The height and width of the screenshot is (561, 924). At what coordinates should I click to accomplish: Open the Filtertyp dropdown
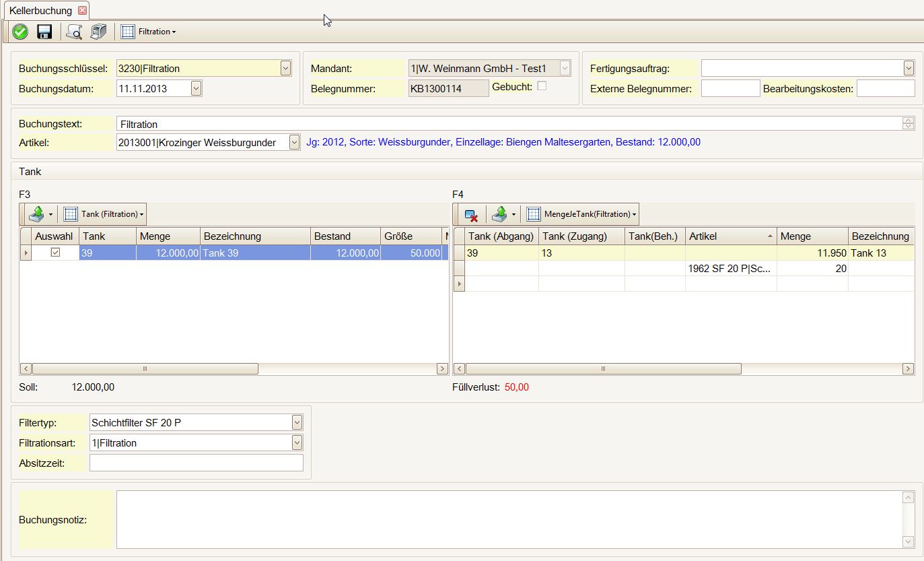tap(297, 422)
